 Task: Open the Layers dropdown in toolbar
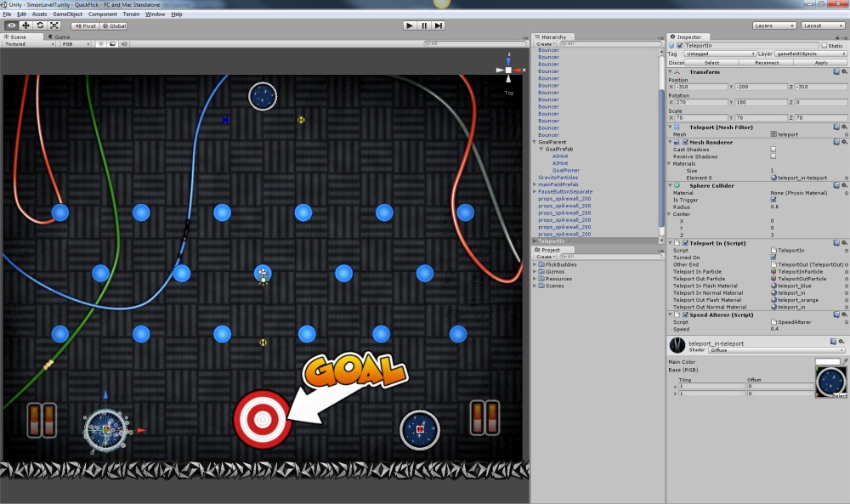774,25
